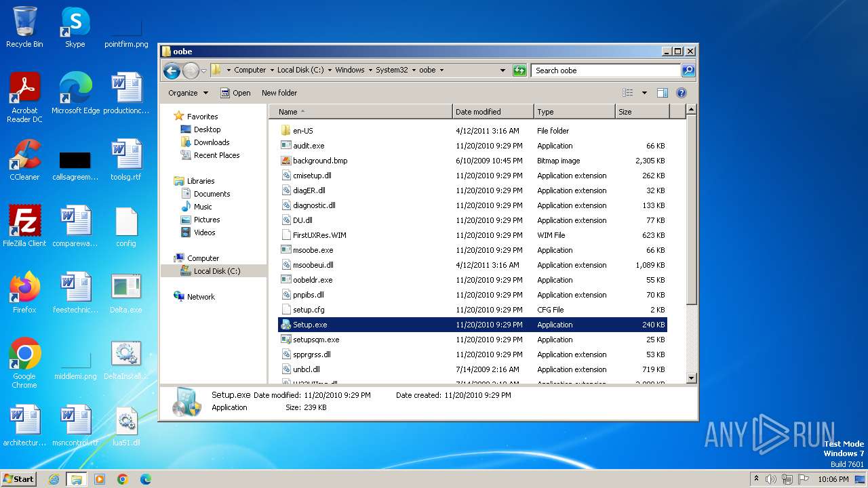Open the Help question mark icon
This screenshot has width=868, height=488.
[x=682, y=93]
